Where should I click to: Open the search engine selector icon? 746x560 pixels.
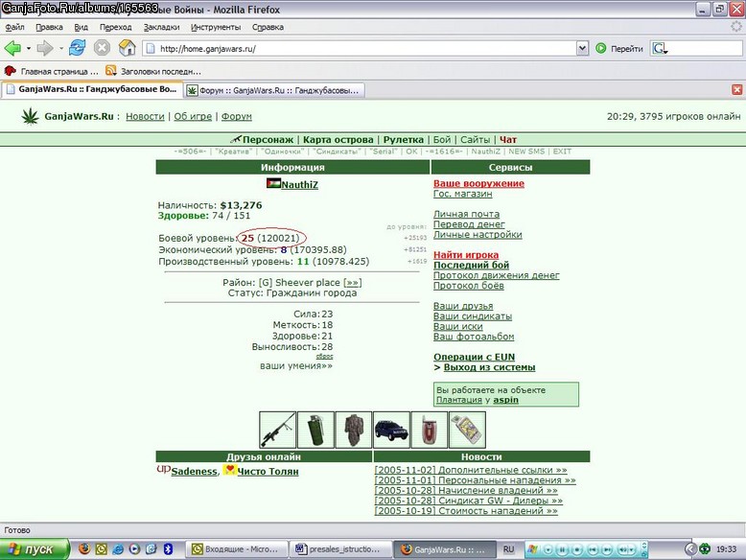tap(660, 48)
